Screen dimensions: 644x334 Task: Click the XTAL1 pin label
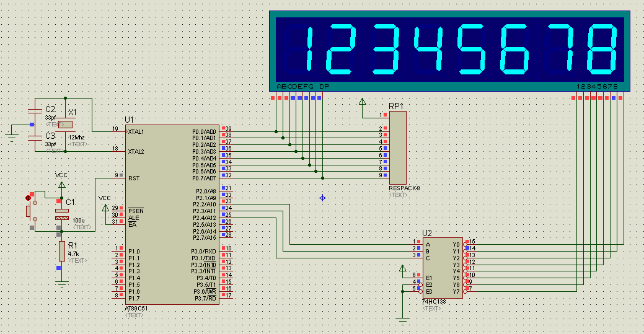136,132
